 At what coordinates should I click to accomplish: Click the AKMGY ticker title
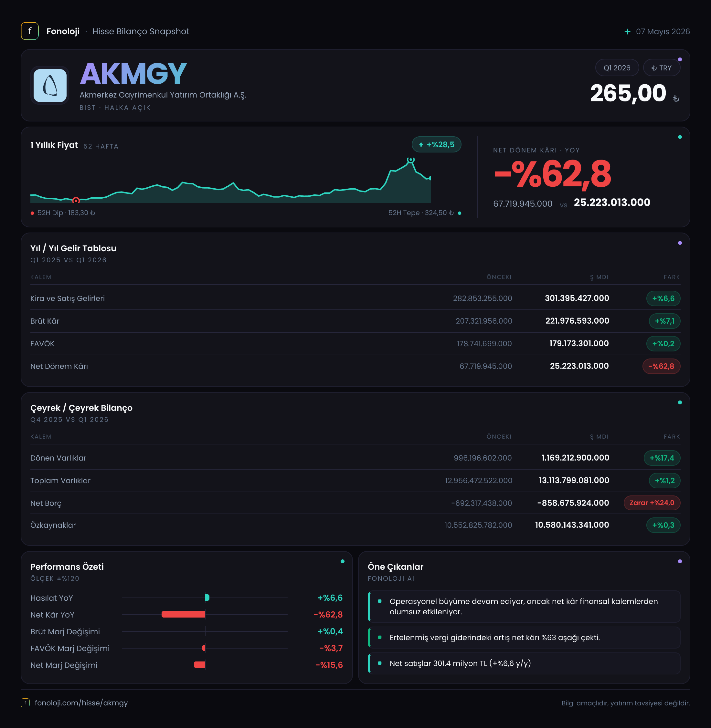click(x=133, y=74)
